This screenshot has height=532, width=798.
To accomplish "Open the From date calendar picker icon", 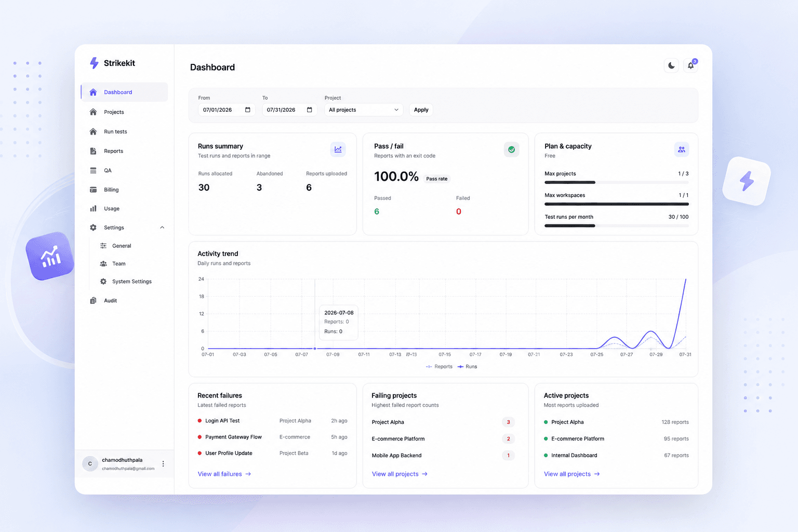I will 248,110.
